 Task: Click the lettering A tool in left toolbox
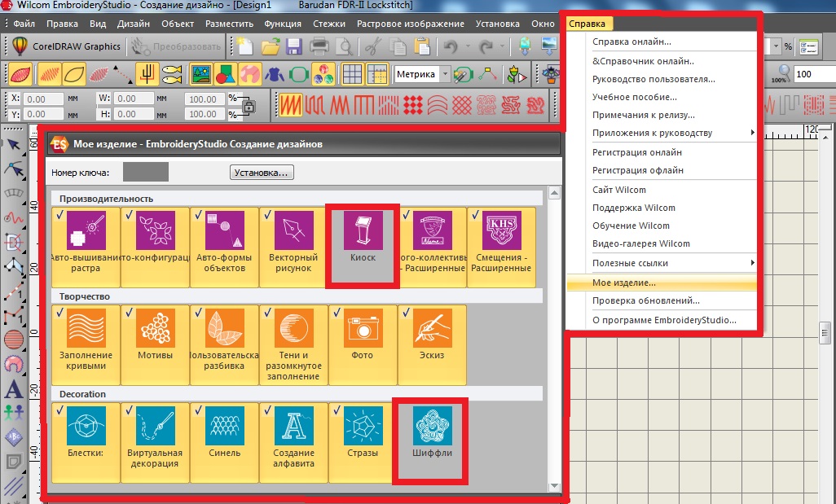[x=12, y=389]
